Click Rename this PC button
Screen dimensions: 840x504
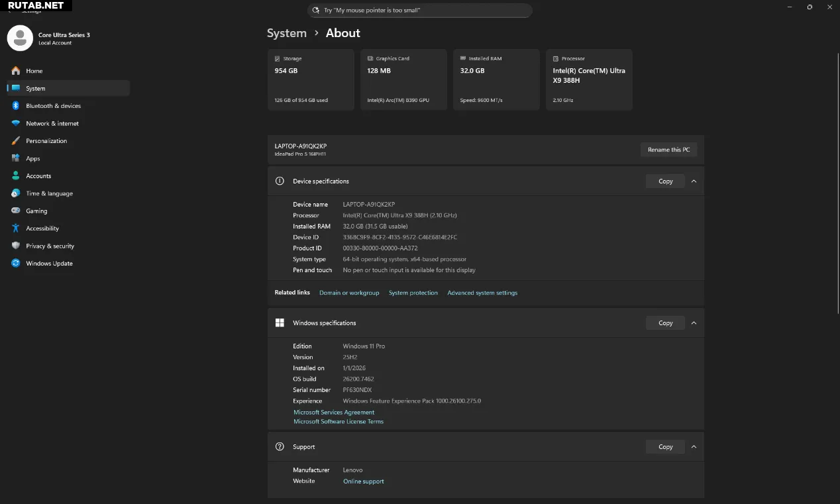(668, 150)
